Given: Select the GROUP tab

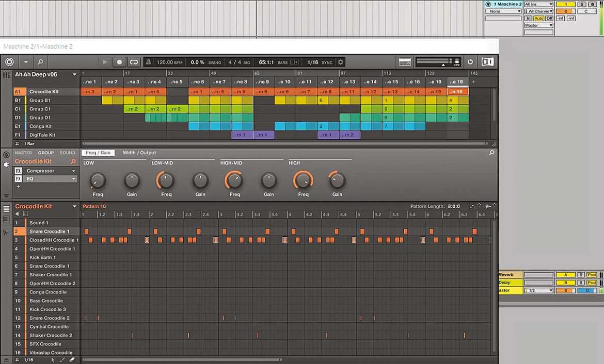Looking at the screenshot, I should click(46, 153).
